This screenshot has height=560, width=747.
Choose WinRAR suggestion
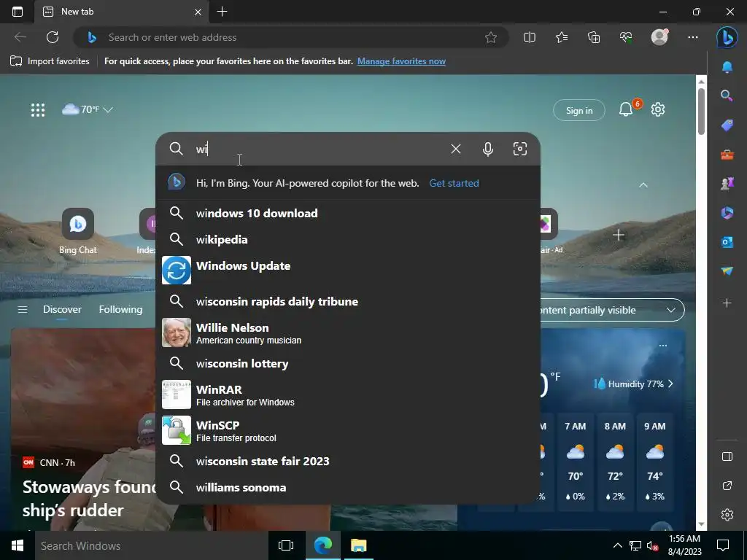click(348, 394)
